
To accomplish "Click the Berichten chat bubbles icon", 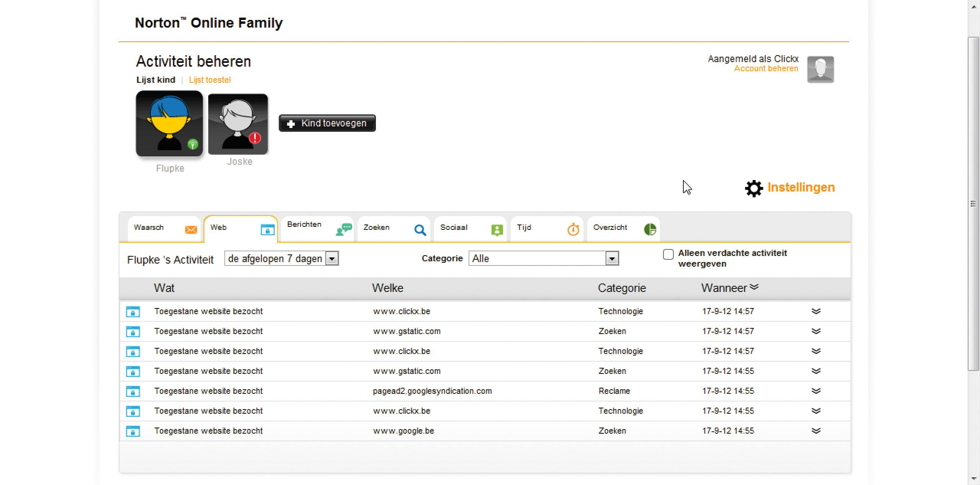I will pos(344,229).
